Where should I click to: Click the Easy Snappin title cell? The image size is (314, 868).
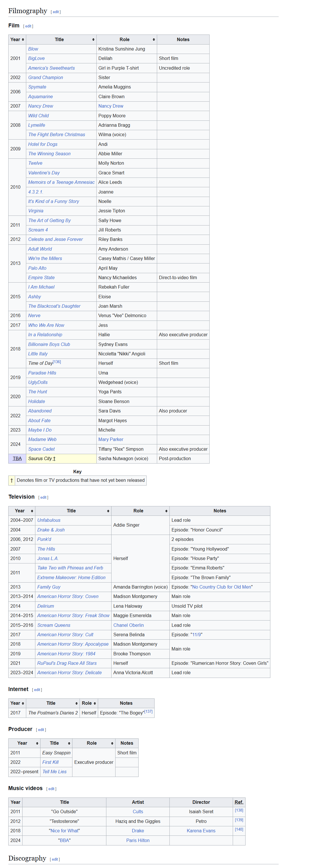coord(56,753)
